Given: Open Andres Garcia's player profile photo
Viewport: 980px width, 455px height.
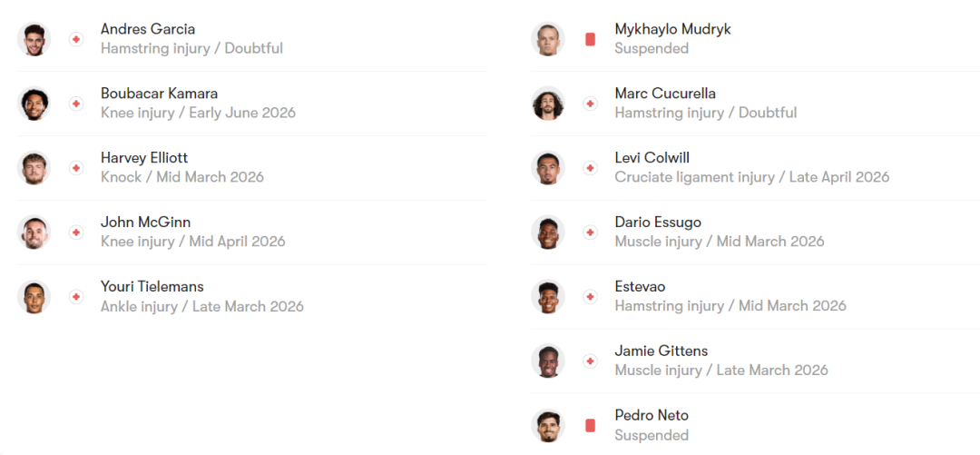Looking at the screenshot, I should click(34, 39).
